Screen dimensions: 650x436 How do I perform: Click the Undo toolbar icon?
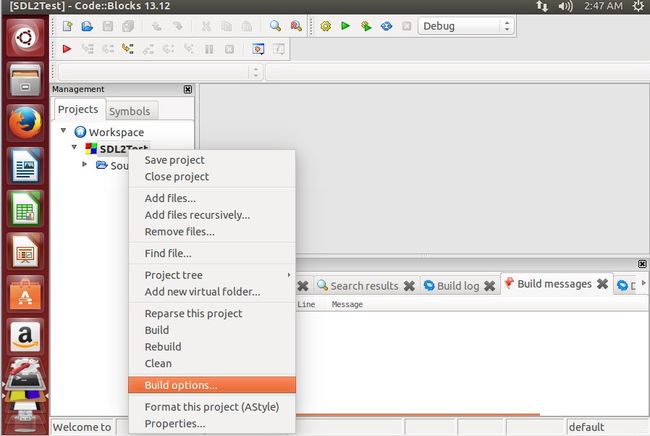click(157, 27)
